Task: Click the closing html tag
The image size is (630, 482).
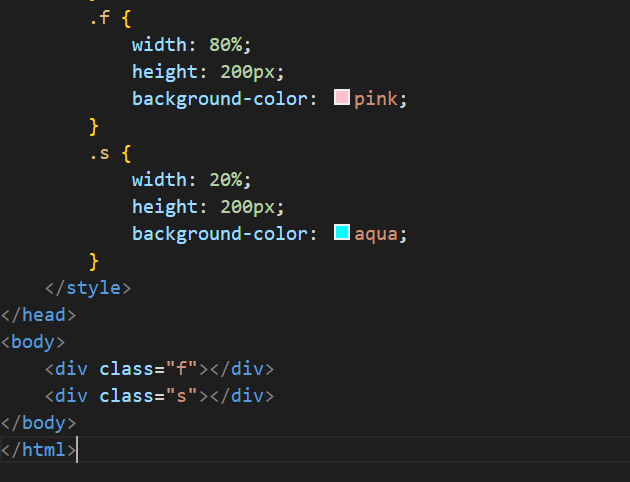Action: pos(38,450)
